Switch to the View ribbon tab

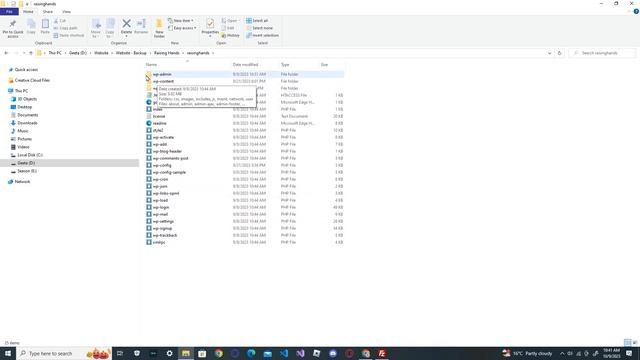(x=66, y=12)
